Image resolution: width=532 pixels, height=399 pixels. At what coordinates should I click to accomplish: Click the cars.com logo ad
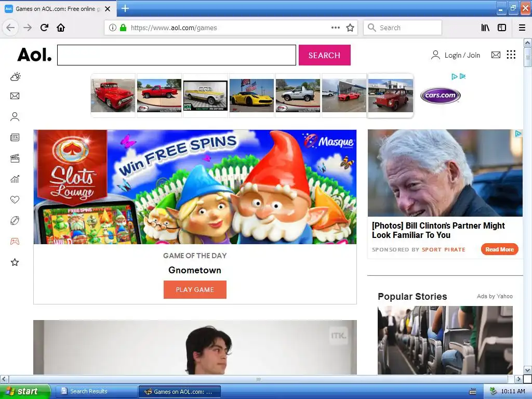tap(441, 96)
